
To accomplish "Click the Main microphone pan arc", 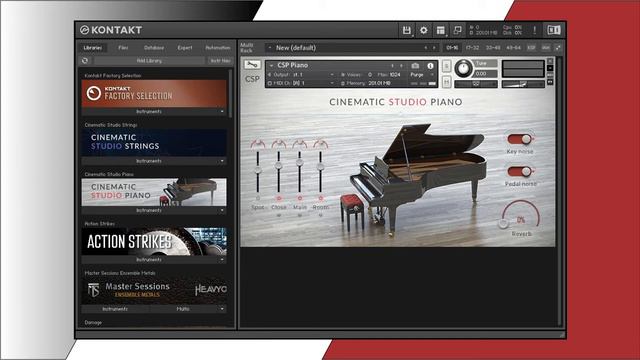I will coord(300,144).
